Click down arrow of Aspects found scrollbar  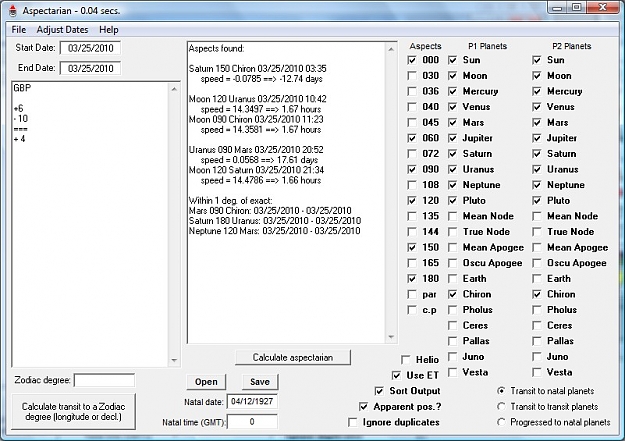[391, 337]
